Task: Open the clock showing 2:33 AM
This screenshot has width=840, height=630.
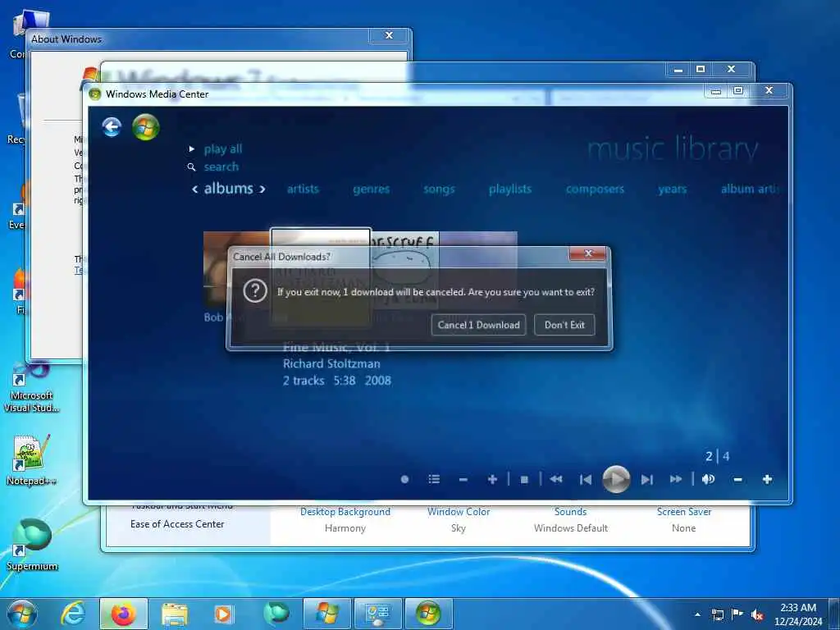Action: click(x=797, y=614)
